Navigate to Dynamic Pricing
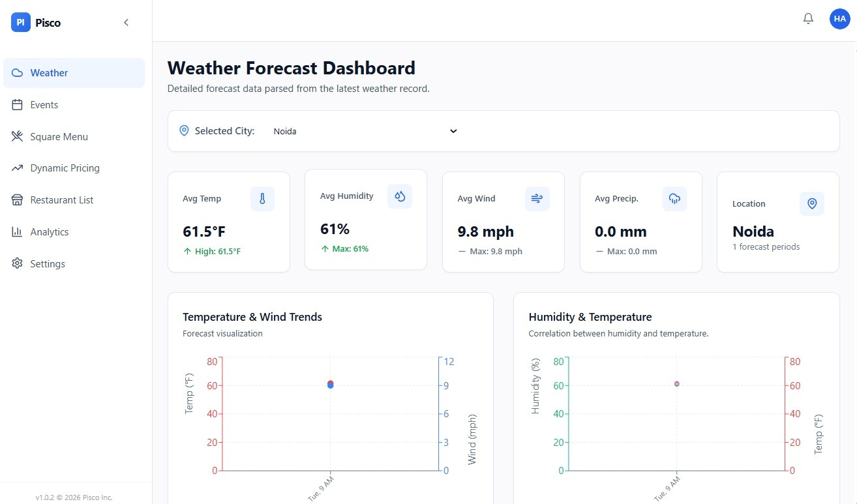The image size is (857, 504). [x=65, y=168]
